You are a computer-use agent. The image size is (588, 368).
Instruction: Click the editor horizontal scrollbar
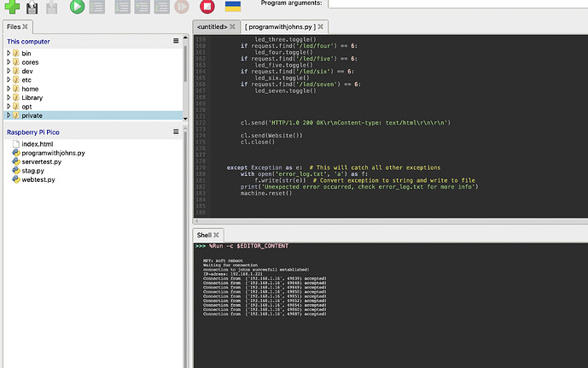tap(391, 221)
